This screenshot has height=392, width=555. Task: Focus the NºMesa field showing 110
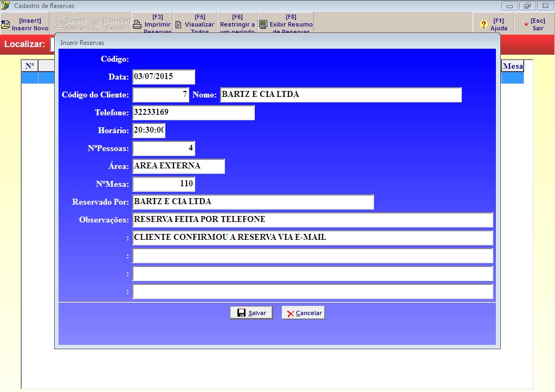pyautogui.click(x=163, y=184)
